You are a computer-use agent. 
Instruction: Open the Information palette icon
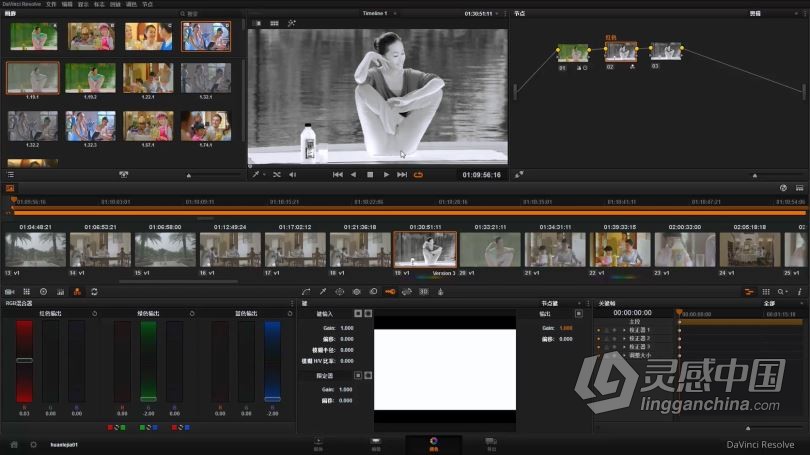pos(799,292)
